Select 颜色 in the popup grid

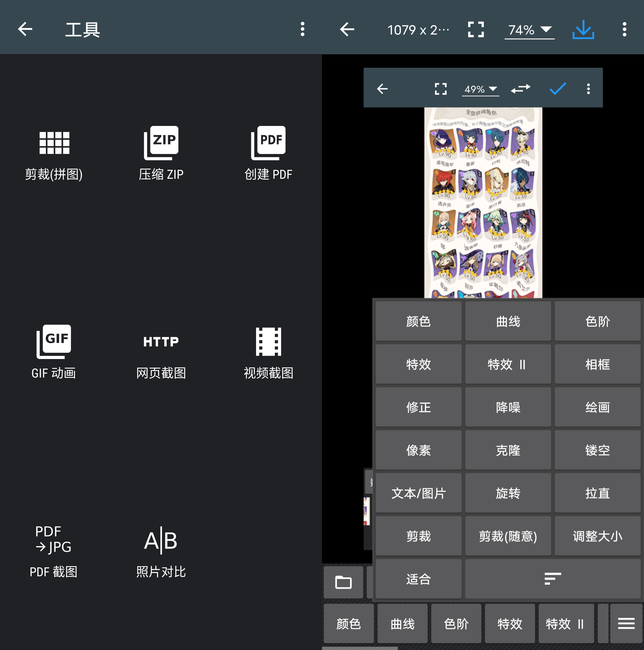pyautogui.click(x=419, y=321)
